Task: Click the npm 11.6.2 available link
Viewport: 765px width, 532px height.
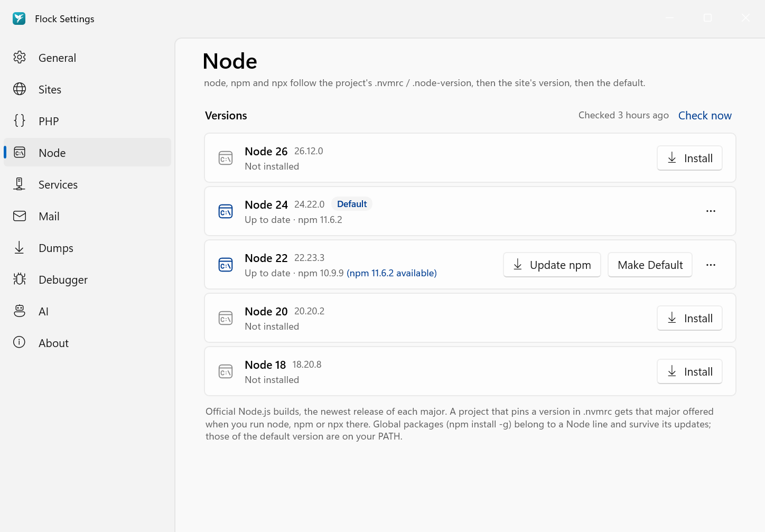Action: point(391,273)
